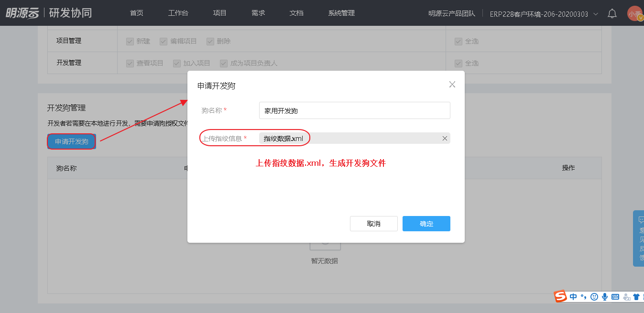Viewport: 644px width, 313px height.
Task: Click the Sogou input method logo
Action: 560,297
